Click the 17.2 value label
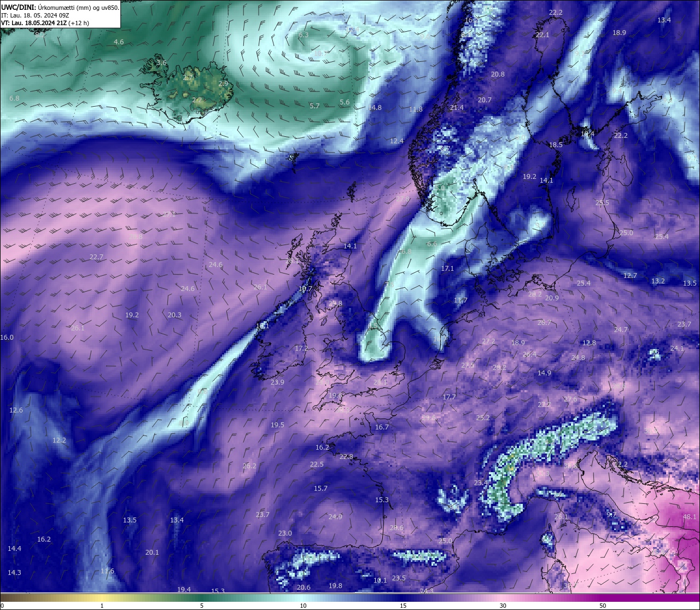The image size is (700, 610). click(x=301, y=348)
